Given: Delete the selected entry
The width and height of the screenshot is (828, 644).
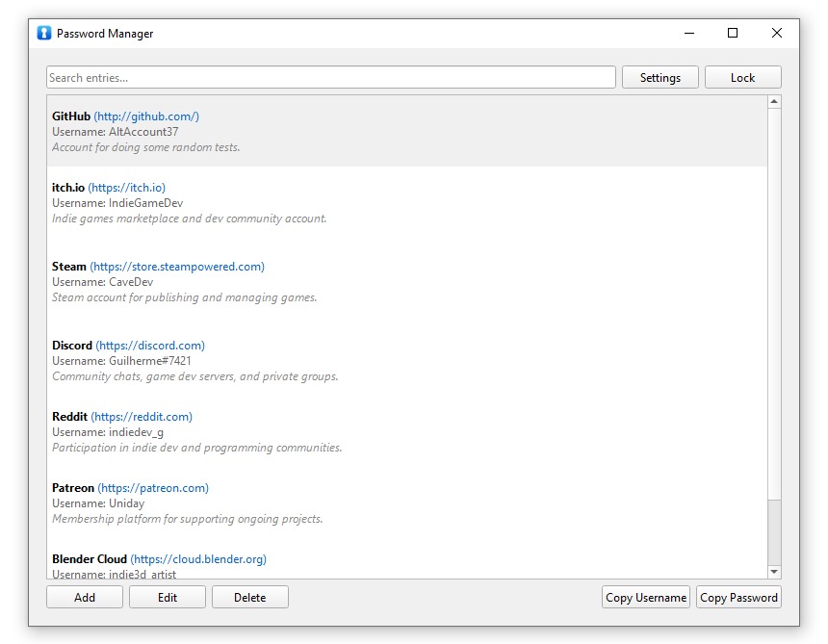Looking at the screenshot, I should click(x=249, y=597).
